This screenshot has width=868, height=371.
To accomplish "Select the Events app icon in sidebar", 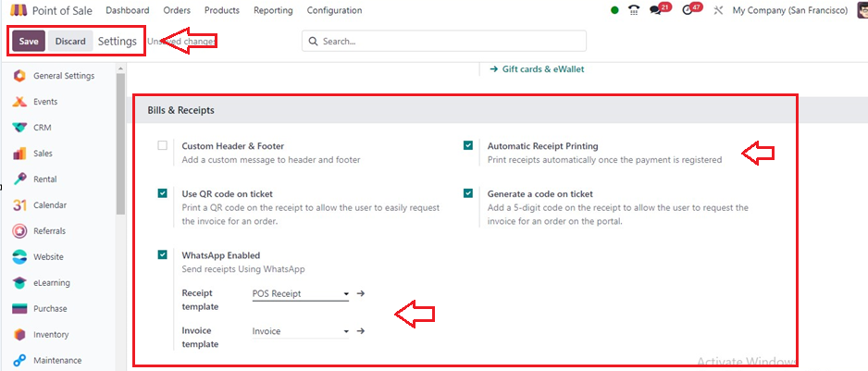I will coord(19,102).
